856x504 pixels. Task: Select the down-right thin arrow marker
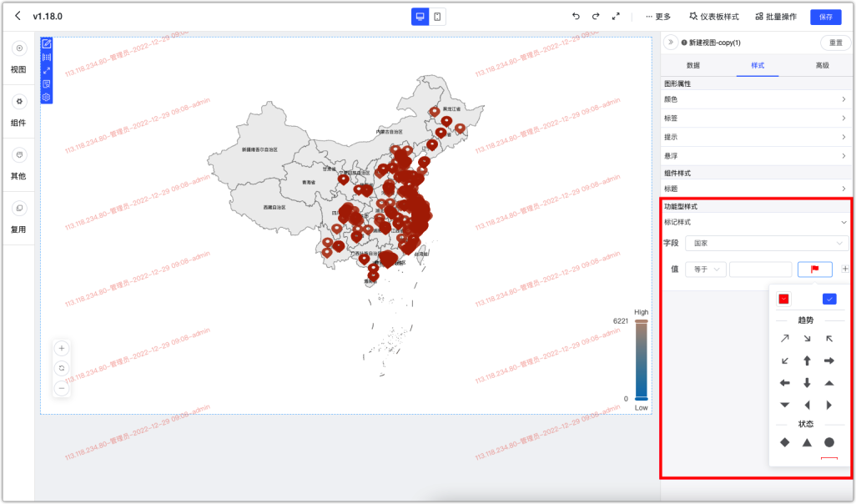(x=807, y=339)
